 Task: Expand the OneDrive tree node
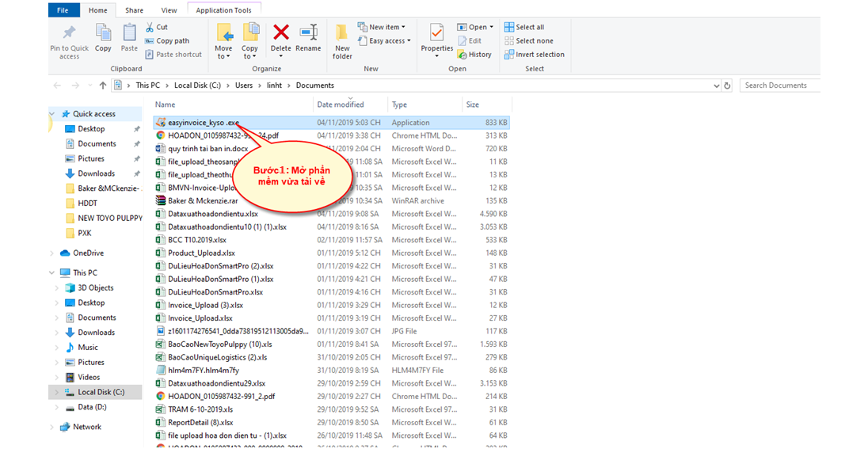[54, 253]
